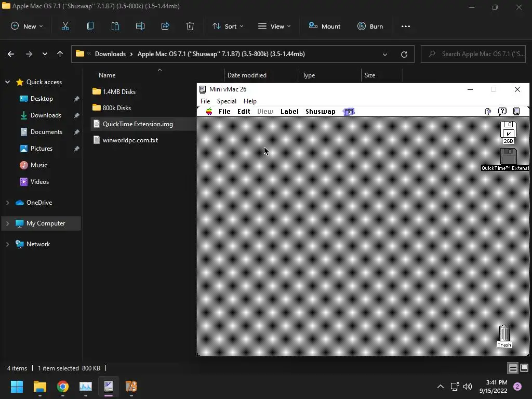Open the emulated Mac Edit menu
The height and width of the screenshot is (399, 532).
pyautogui.click(x=244, y=112)
